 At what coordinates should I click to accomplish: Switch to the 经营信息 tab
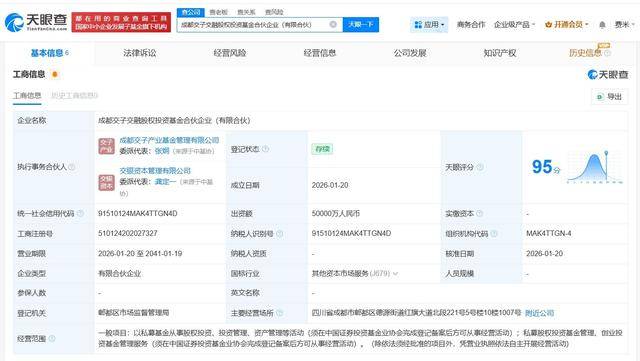[x=320, y=53]
